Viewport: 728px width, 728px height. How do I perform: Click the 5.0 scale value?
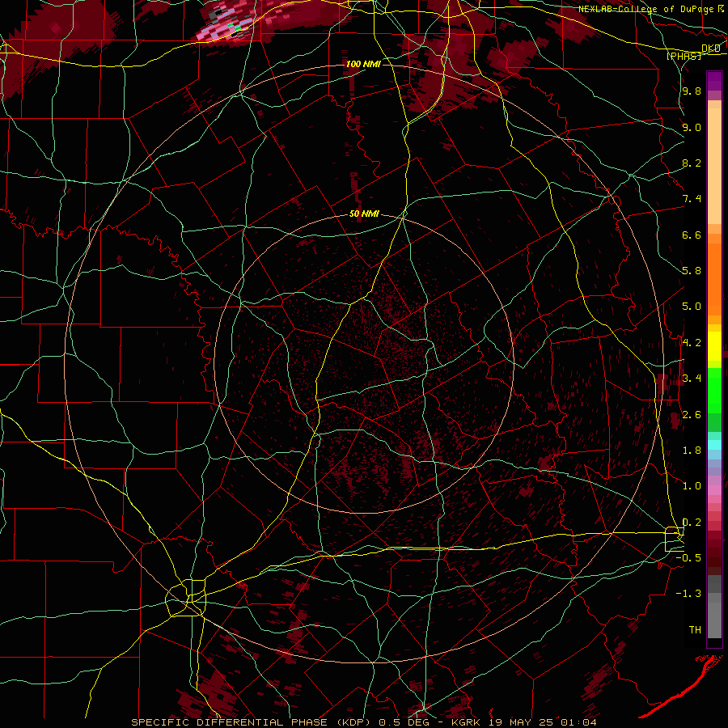click(692, 307)
